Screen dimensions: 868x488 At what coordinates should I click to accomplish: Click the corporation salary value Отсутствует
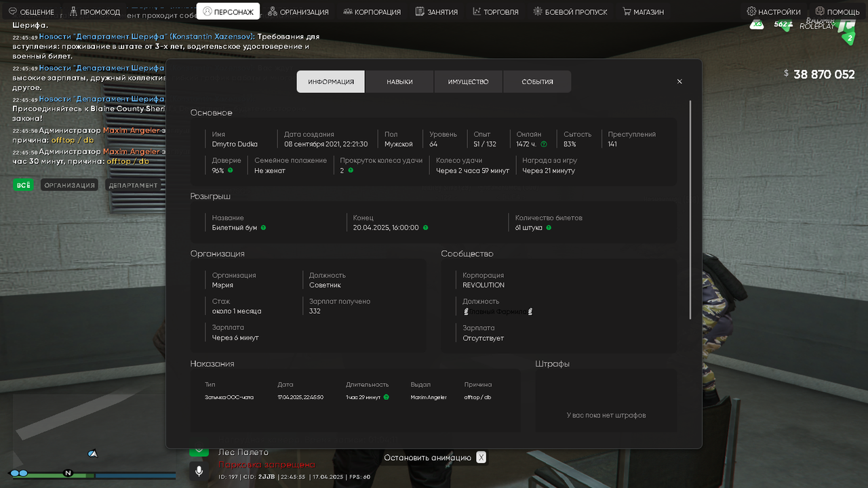(484, 338)
